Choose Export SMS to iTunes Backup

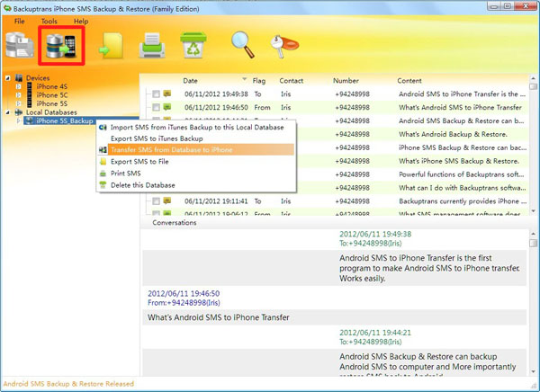point(195,138)
